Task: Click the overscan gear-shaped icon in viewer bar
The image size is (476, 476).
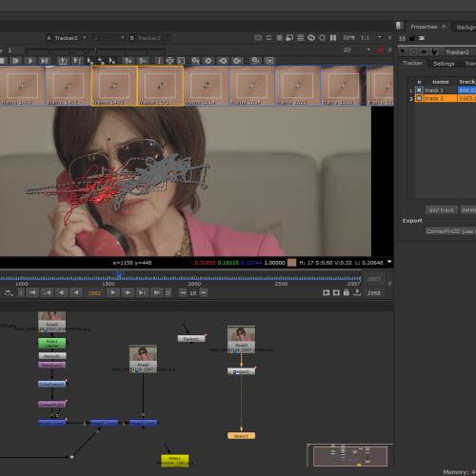Action: (x=322, y=38)
